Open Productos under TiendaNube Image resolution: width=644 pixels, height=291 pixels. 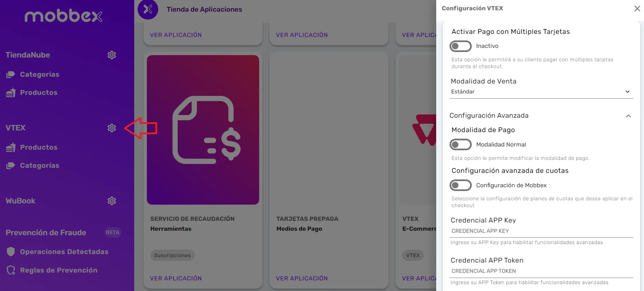(39, 92)
